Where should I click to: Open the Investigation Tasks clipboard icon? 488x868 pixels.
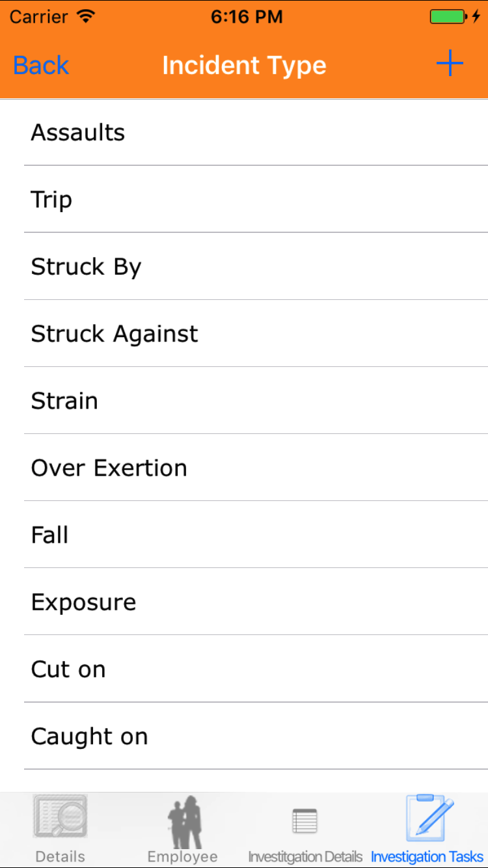pyautogui.click(x=429, y=817)
